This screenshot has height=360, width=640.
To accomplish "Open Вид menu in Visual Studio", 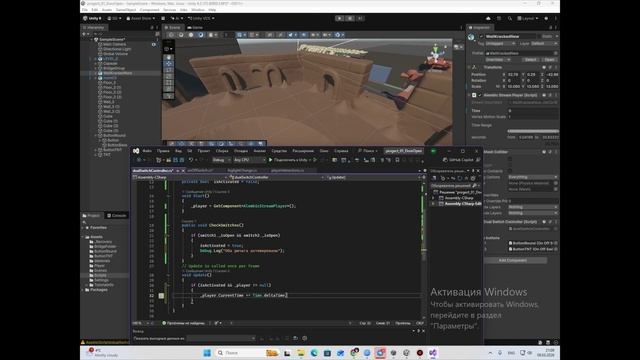I will tap(178, 151).
